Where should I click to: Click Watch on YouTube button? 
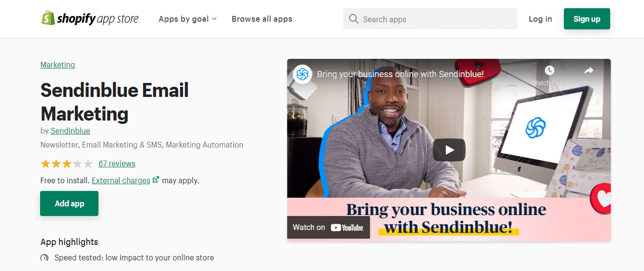[x=328, y=227]
